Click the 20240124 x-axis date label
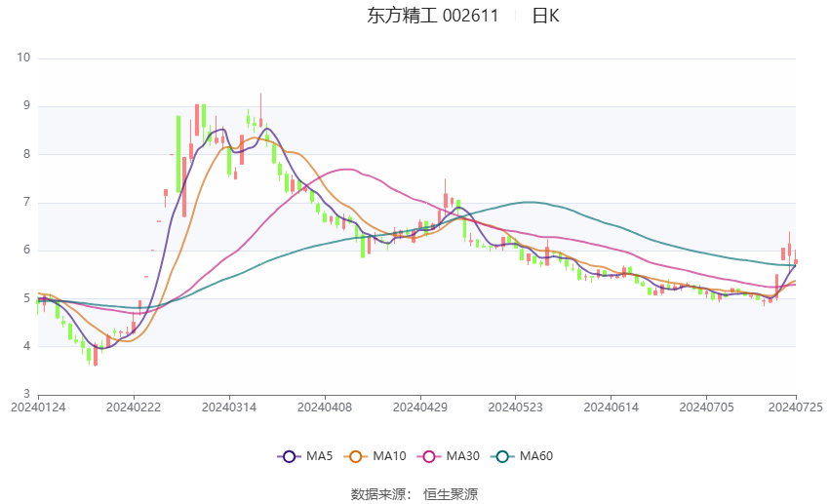Screen dimensions: 829x504 click(38, 407)
